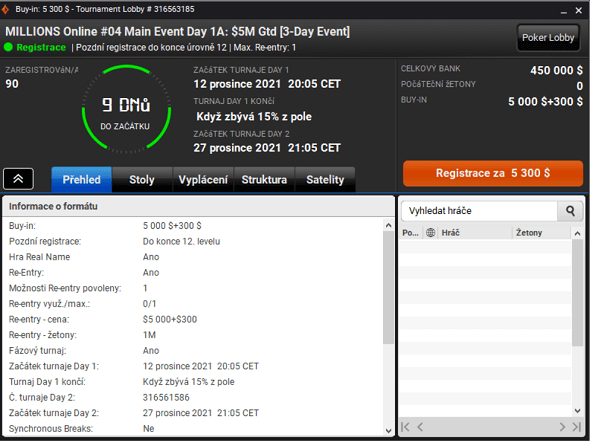
Task: Show the Struktura tab
Action: [x=264, y=179]
